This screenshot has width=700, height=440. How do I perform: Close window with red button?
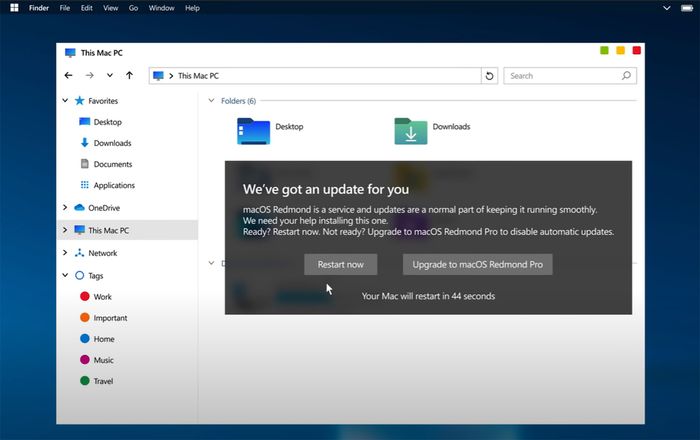pos(637,50)
